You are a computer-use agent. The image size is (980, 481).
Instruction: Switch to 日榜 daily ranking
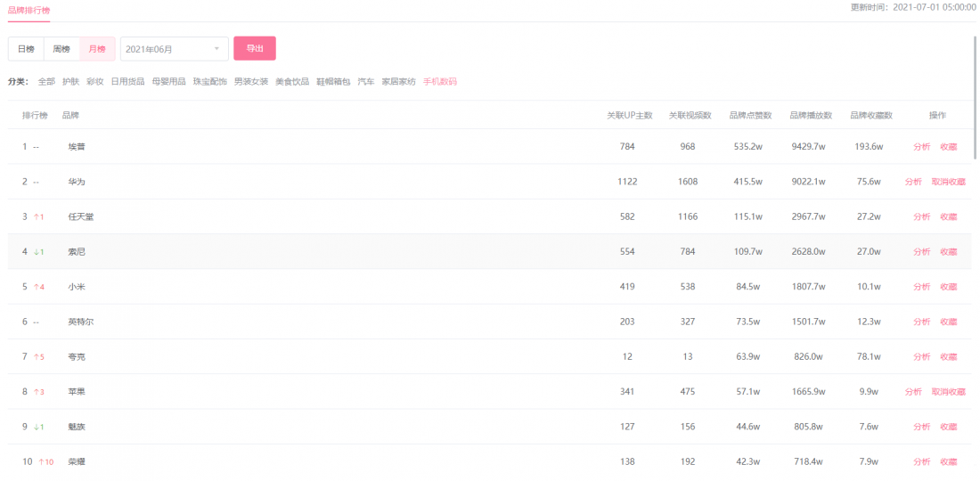click(x=26, y=49)
